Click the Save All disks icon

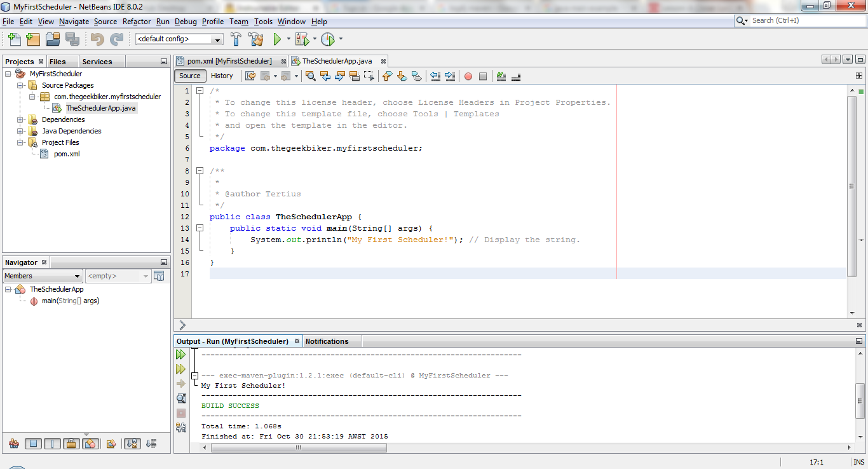click(72, 39)
